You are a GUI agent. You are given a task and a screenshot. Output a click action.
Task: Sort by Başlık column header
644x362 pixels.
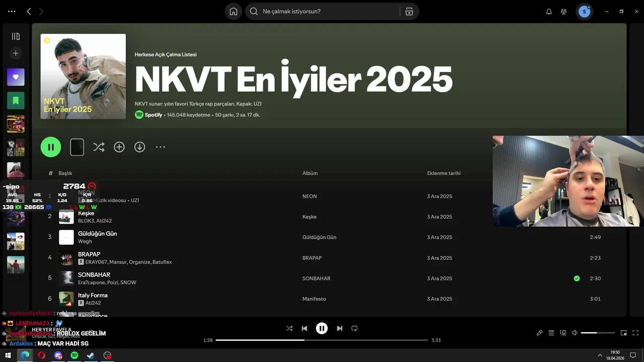[x=65, y=173]
